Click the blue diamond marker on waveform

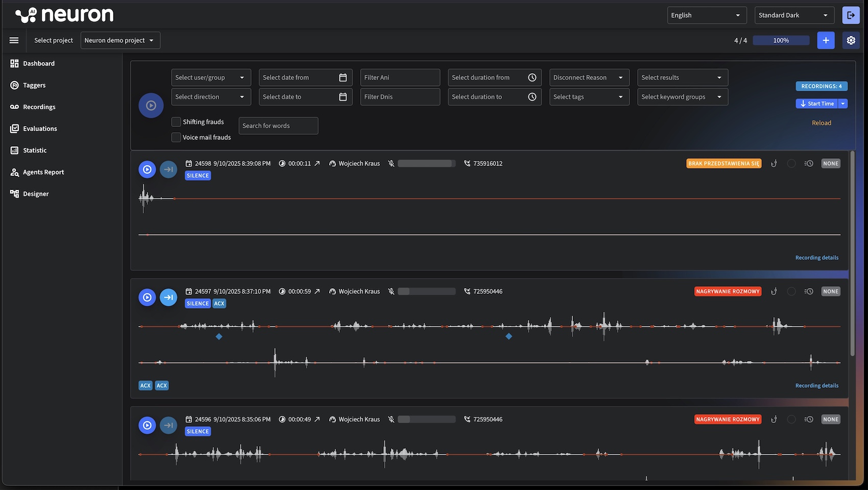[x=219, y=337]
